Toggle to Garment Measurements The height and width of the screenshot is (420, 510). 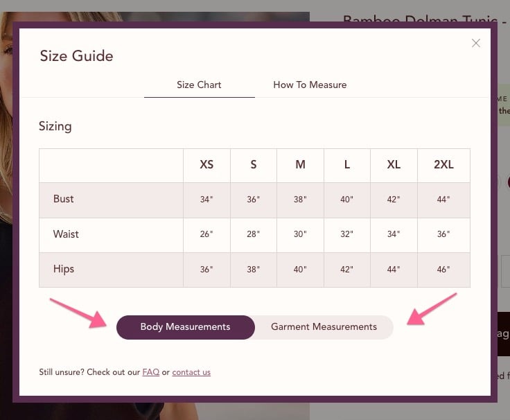tap(324, 327)
